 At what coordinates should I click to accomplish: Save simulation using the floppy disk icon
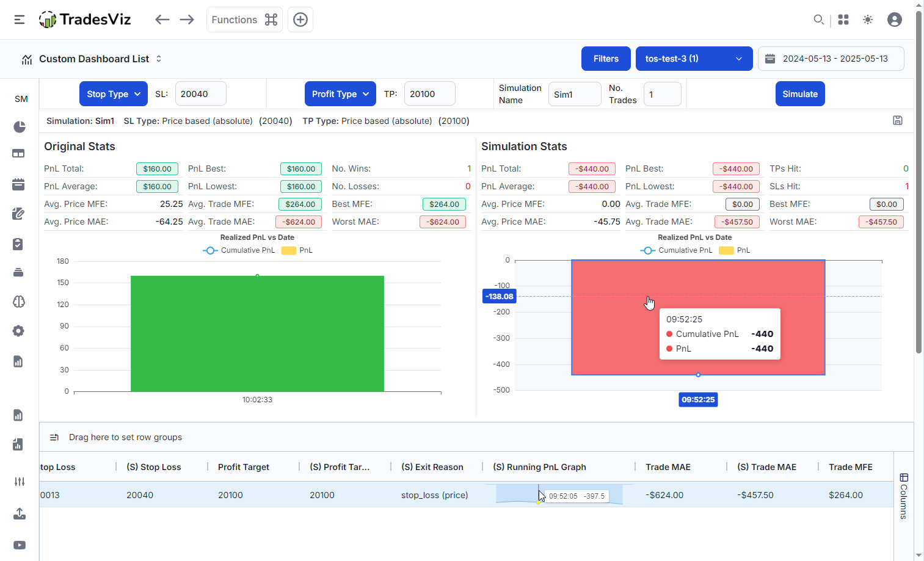coord(897,120)
